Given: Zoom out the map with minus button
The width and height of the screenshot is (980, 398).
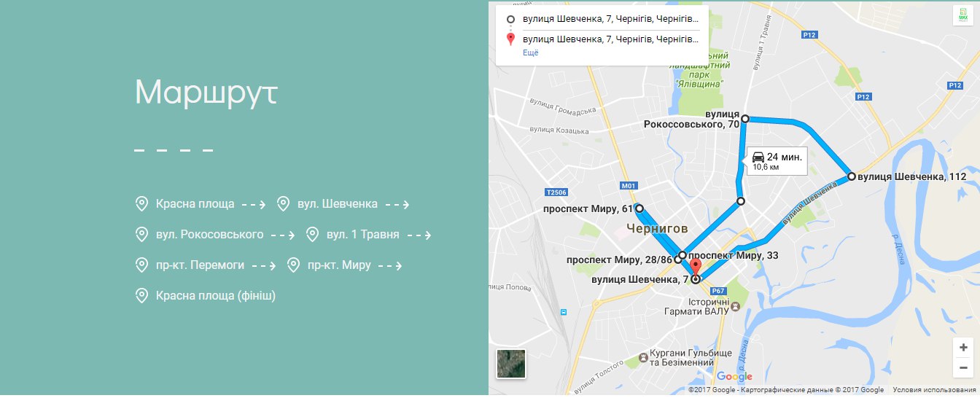Looking at the screenshot, I should (963, 367).
